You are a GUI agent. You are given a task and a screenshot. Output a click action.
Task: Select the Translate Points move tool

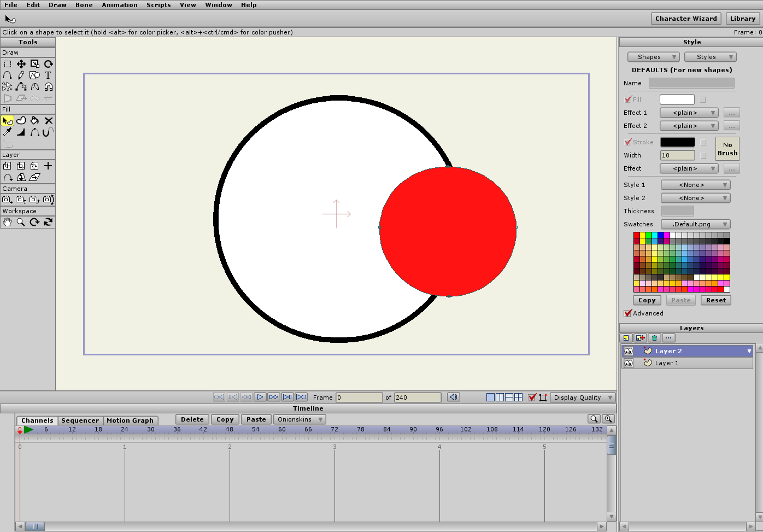pos(21,64)
